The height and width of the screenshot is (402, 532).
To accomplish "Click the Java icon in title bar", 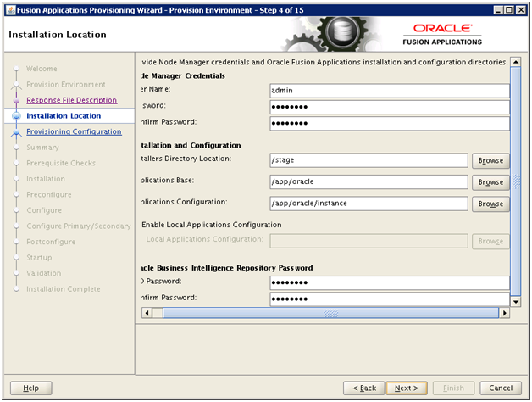I will 10,10.
